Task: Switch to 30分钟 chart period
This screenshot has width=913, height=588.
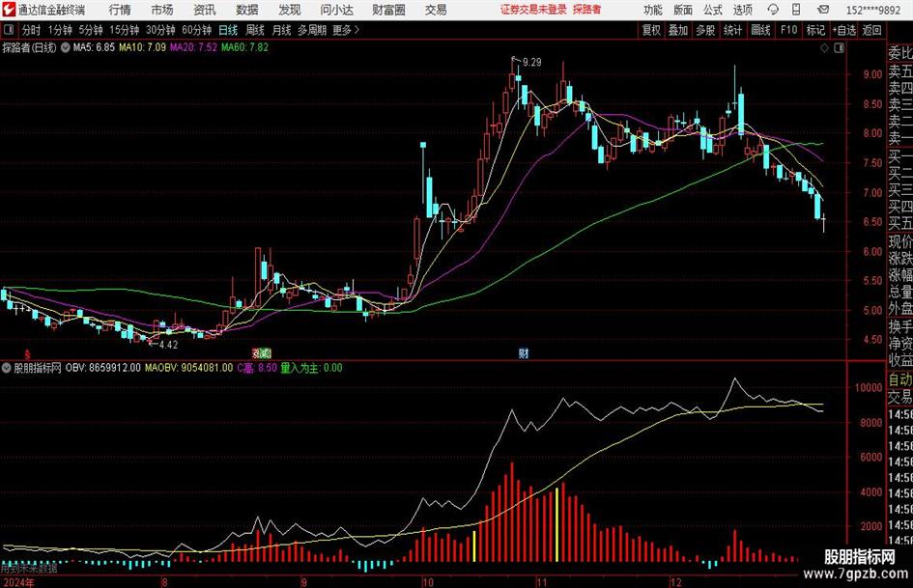Action: point(160,30)
